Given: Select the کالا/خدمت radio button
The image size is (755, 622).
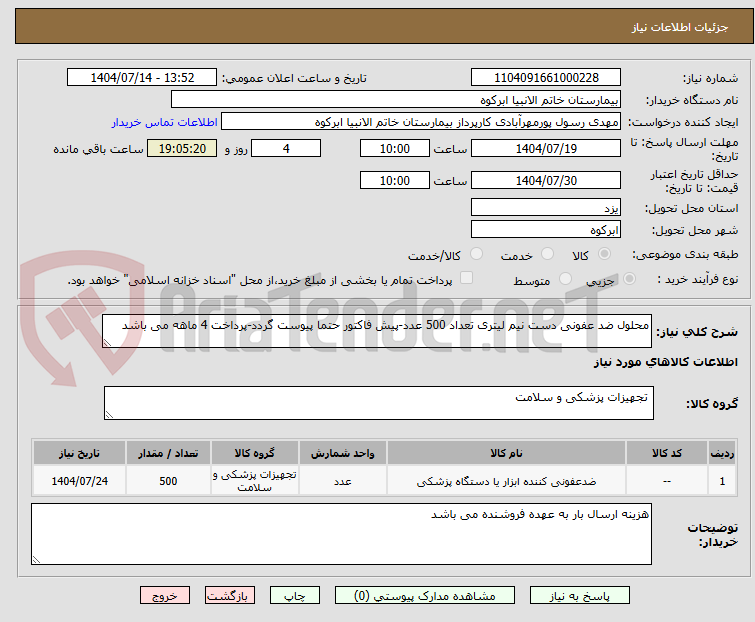Looking at the screenshot, I should 476,254.
